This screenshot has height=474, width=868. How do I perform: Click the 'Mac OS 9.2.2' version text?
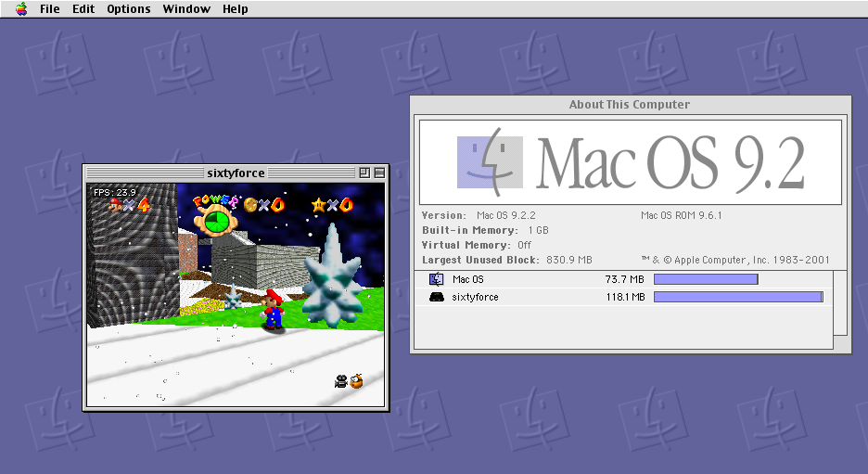coord(506,215)
